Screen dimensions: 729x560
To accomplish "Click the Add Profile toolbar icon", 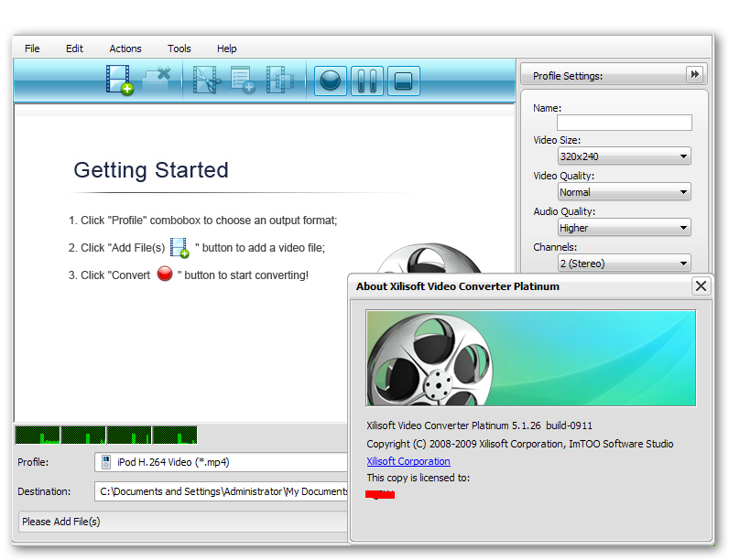I will (x=243, y=81).
